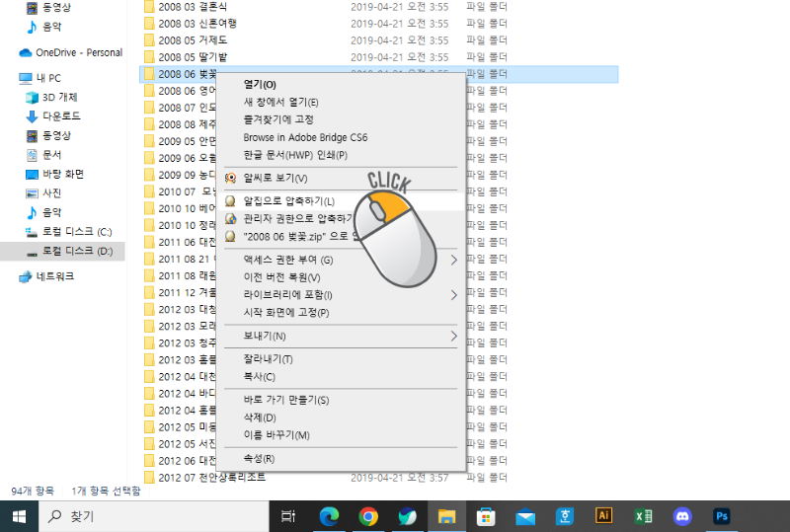Open Discord from the taskbar
This screenshot has width=790, height=532.
682,516
